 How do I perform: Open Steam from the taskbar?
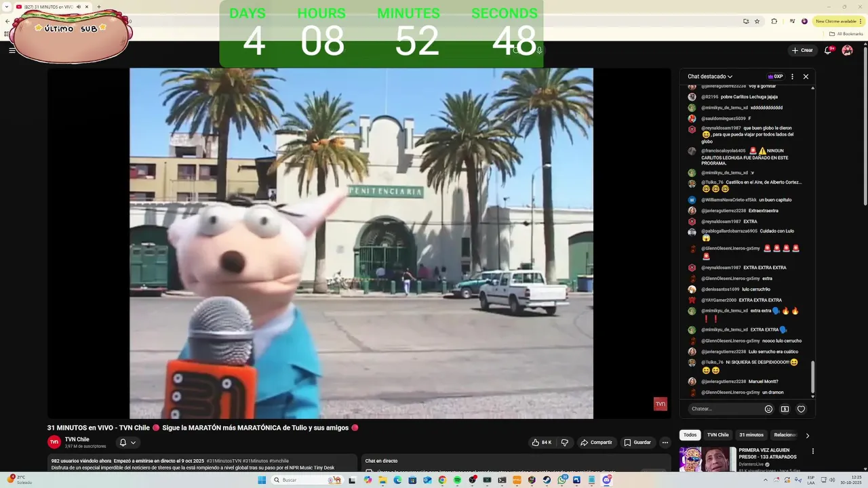pos(547,480)
